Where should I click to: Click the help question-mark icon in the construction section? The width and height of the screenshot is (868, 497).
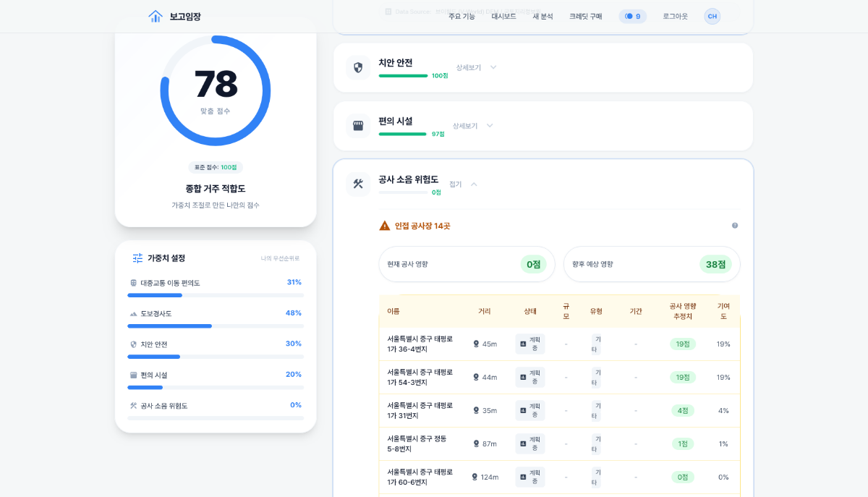pyautogui.click(x=734, y=226)
